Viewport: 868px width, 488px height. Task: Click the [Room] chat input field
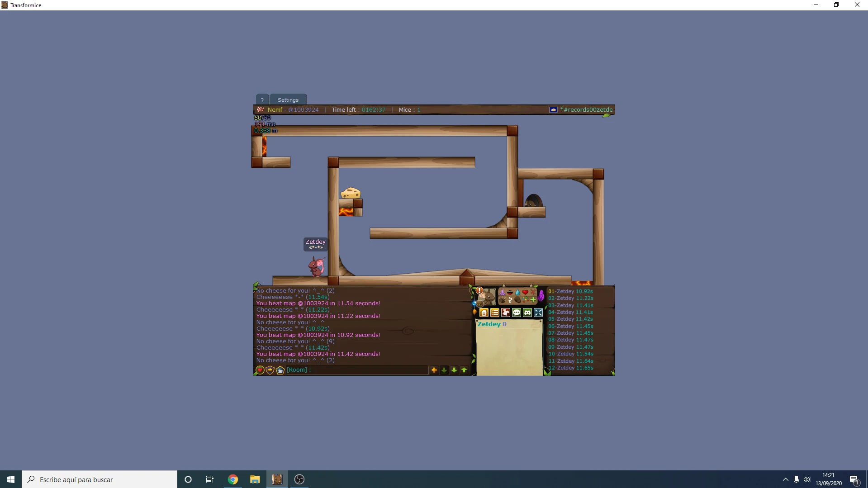tap(357, 370)
